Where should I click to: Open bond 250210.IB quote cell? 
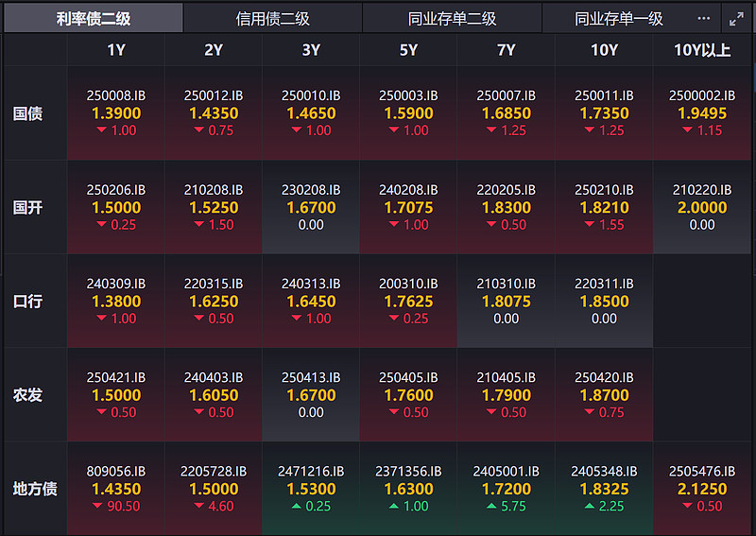(604, 207)
